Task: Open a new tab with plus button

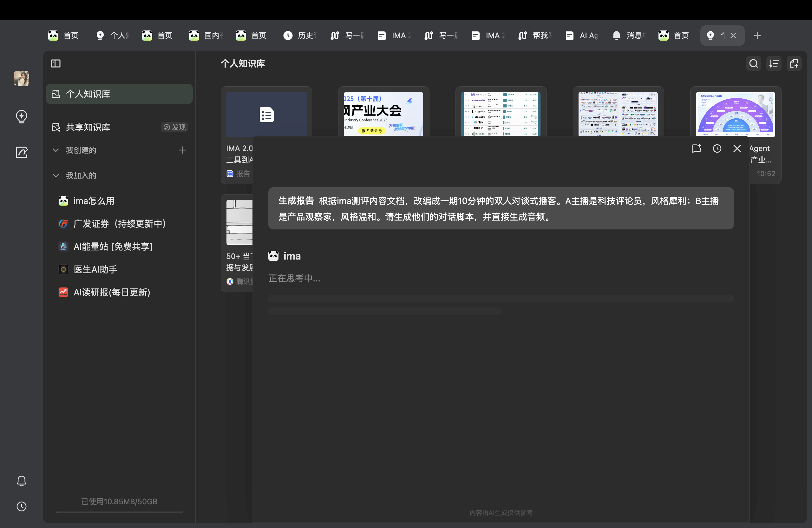Action: pos(757,36)
